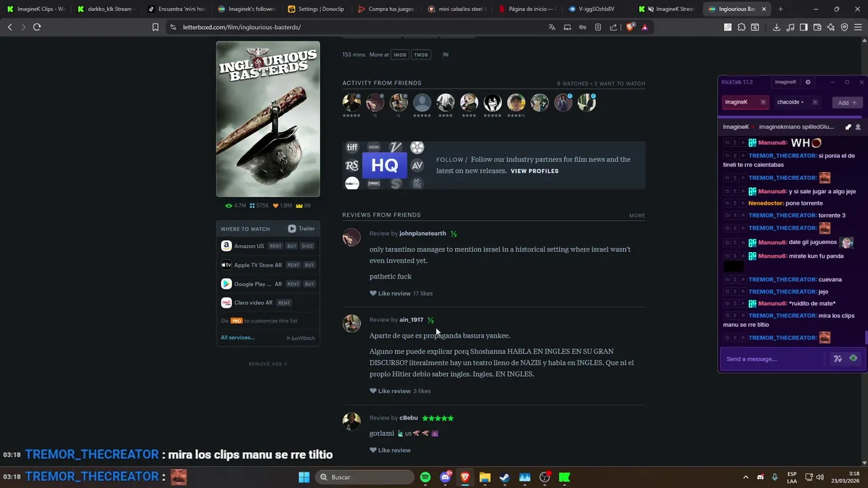Open Steam from taskbar
The height and width of the screenshot is (488, 868).
click(505, 477)
